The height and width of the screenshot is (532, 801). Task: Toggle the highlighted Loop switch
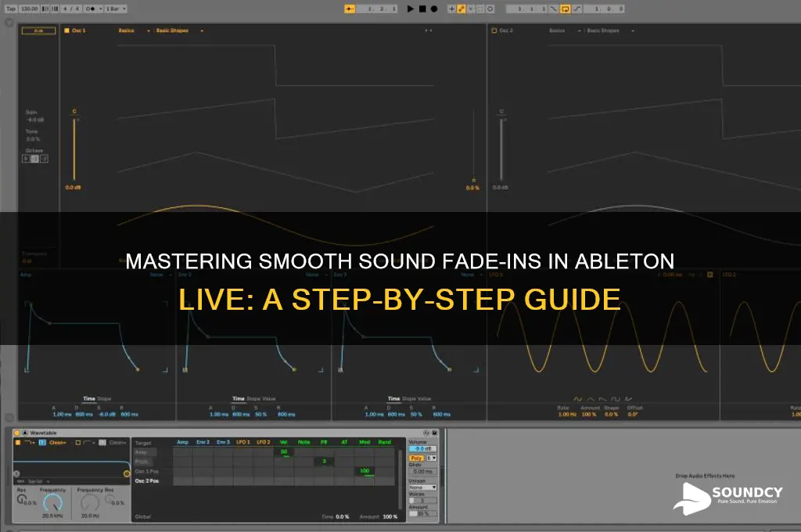566,9
